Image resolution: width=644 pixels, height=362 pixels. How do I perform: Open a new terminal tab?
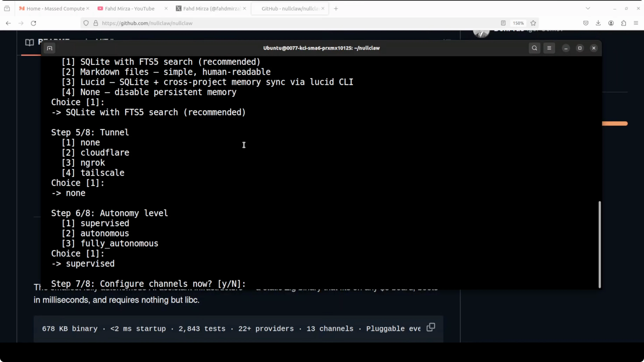tap(50, 48)
